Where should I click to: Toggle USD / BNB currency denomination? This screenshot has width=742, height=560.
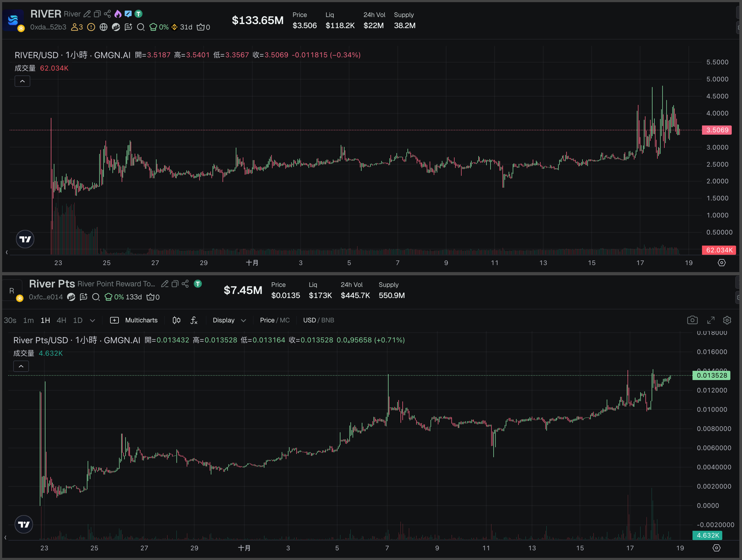coord(318,320)
